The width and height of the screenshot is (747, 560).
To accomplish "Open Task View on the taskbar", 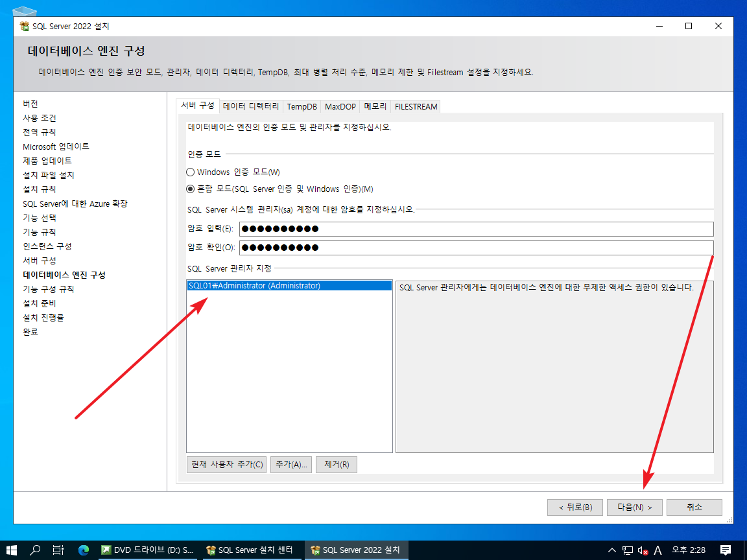I will pos(58,550).
